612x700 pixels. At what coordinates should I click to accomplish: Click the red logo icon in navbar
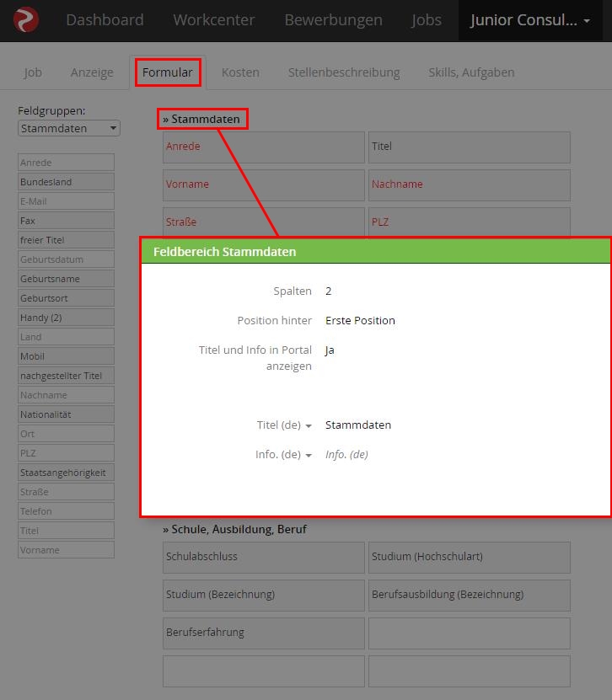tap(26, 20)
